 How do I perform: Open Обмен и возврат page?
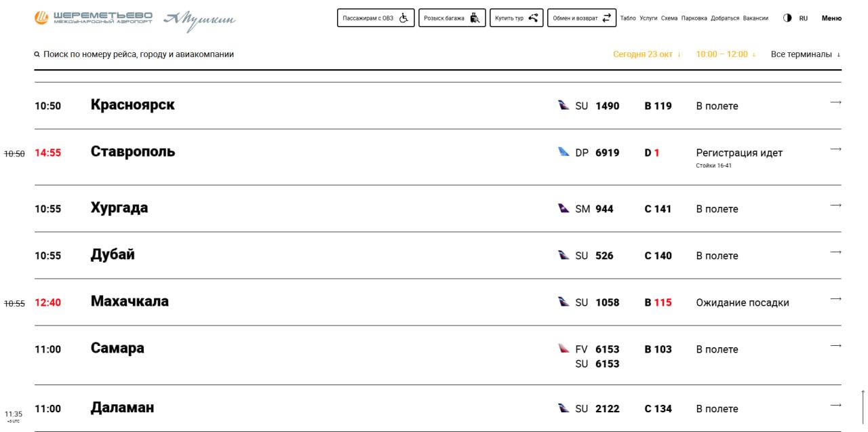[x=582, y=18]
